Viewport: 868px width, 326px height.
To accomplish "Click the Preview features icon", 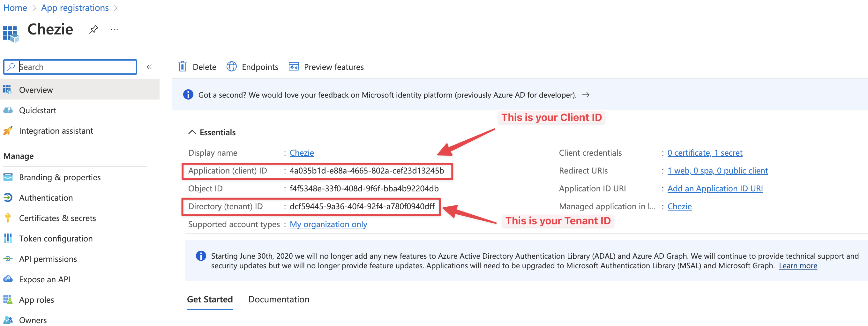I will tap(294, 67).
